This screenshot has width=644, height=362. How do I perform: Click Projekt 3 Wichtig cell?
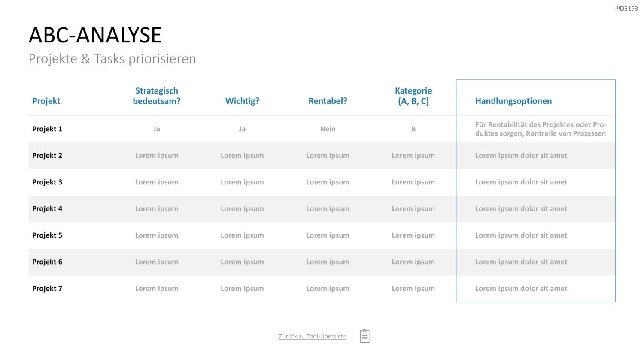pyautogui.click(x=242, y=182)
